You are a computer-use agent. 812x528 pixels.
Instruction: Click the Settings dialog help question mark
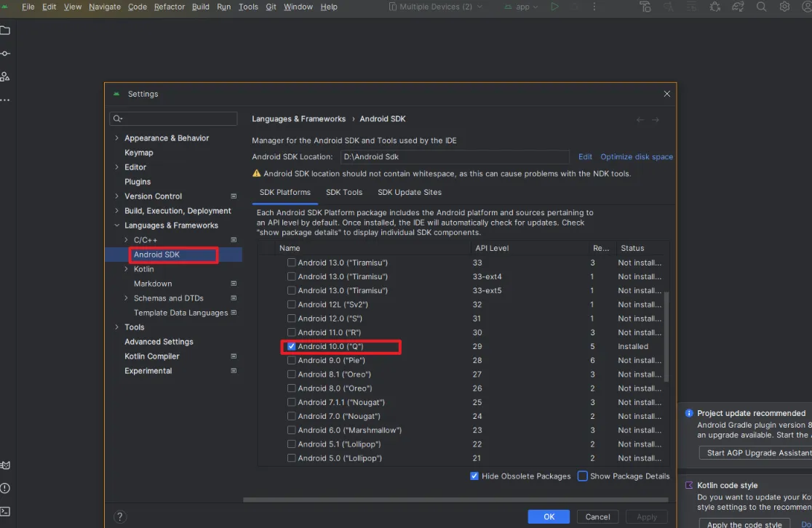pos(120,517)
